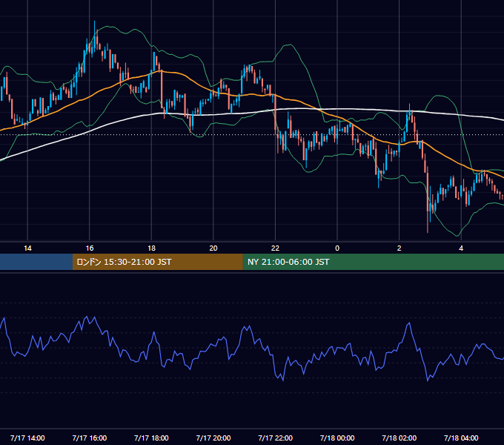The height and width of the screenshot is (445, 504).
Task: Click the 7/17 14:00 time label
Action: (x=27, y=438)
